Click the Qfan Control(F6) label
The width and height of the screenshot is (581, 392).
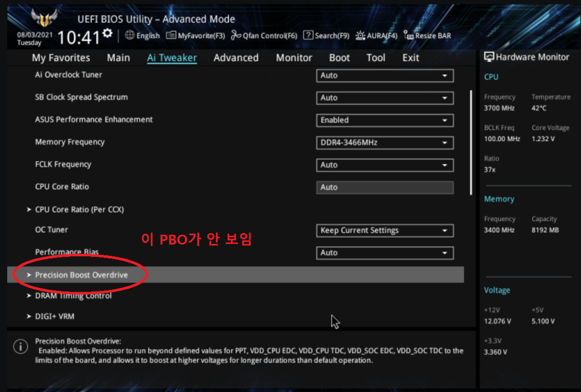pos(270,36)
